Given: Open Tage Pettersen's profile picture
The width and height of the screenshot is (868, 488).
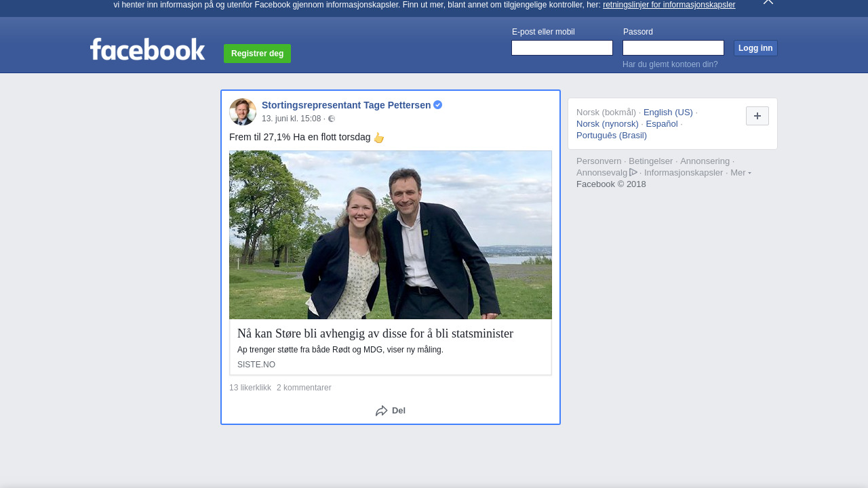Looking at the screenshot, I should click(243, 112).
